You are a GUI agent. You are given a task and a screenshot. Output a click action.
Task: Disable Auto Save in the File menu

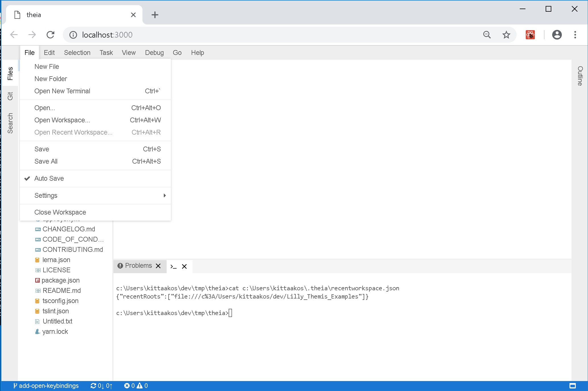[x=49, y=178]
